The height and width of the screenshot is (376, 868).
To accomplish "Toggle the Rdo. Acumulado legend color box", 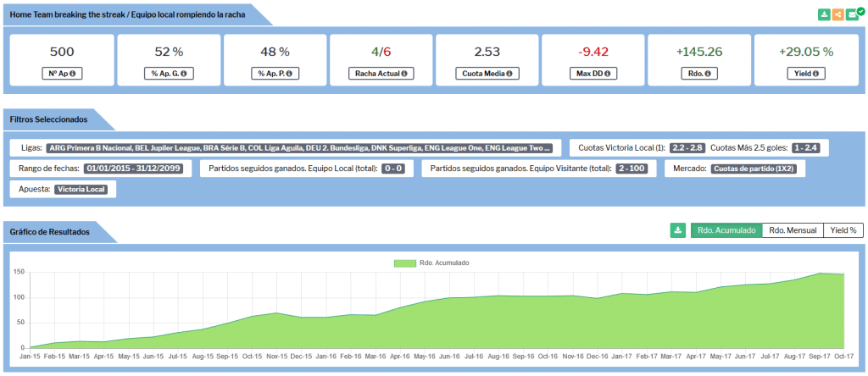I will point(404,263).
